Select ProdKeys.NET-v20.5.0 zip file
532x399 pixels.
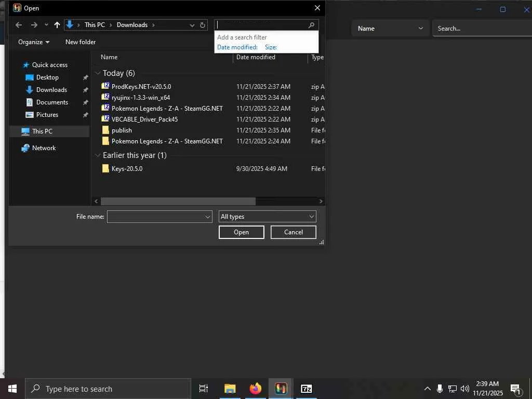pos(141,87)
